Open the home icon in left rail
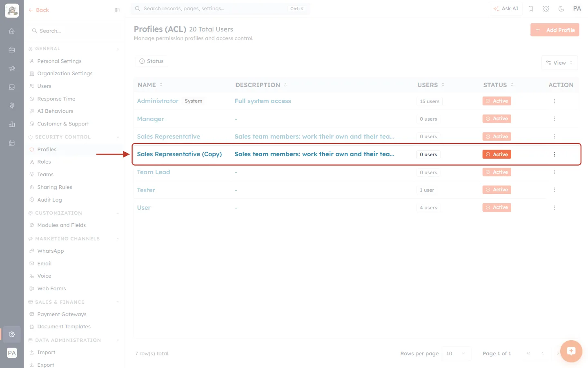Image resolution: width=588 pixels, height=368 pixels. pos(12,31)
